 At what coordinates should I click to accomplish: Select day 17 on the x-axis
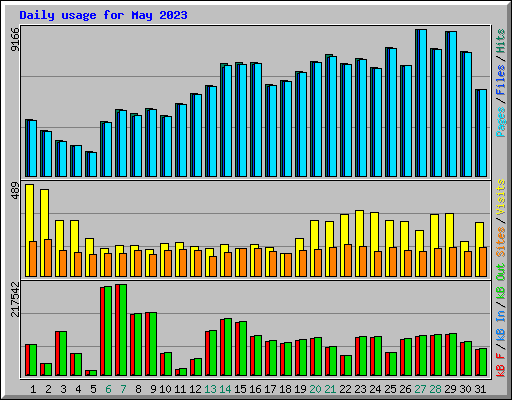(270, 389)
